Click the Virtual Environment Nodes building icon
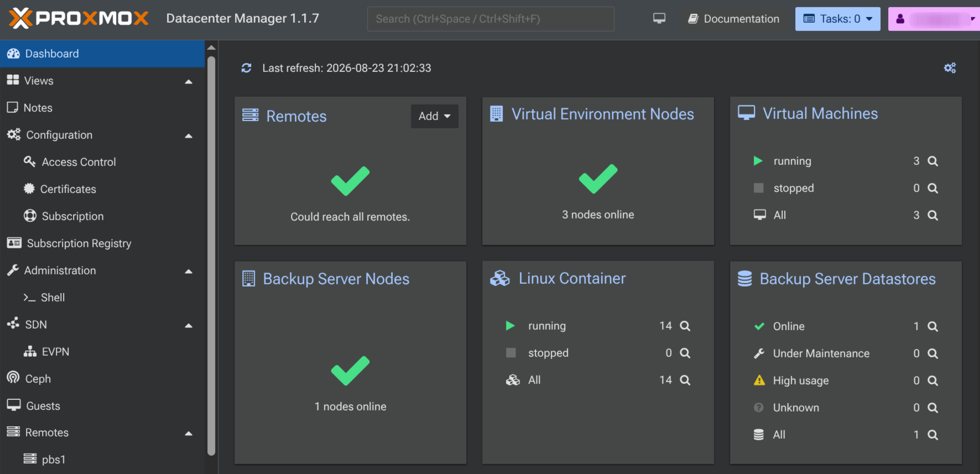Screen dimensions: 980x474 pos(497,114)
